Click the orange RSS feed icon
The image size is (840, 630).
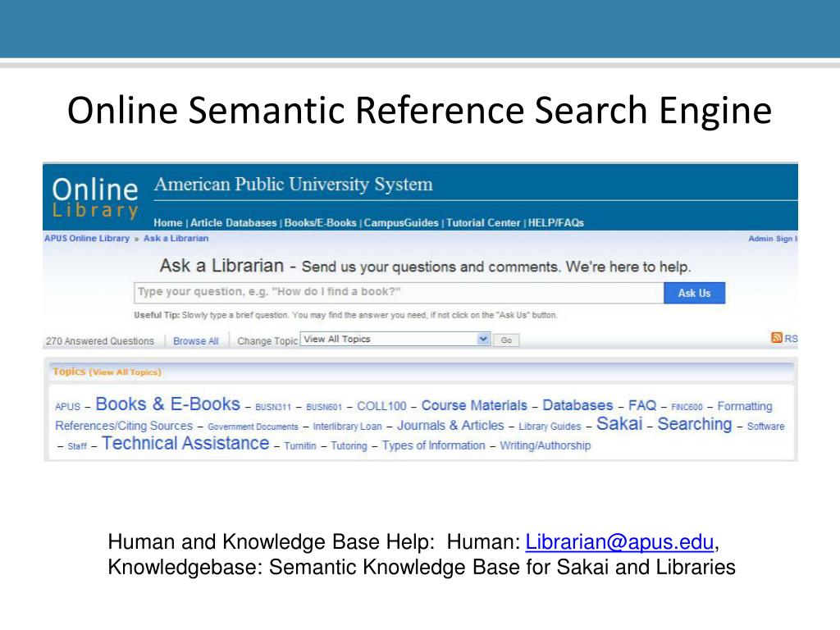tap(776, 337)
